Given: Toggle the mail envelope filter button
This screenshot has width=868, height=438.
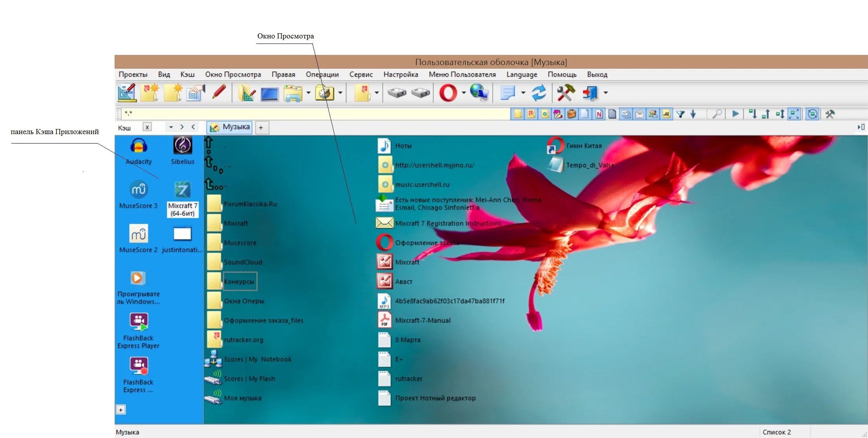Looking at the screenshot, I should 640,114.
